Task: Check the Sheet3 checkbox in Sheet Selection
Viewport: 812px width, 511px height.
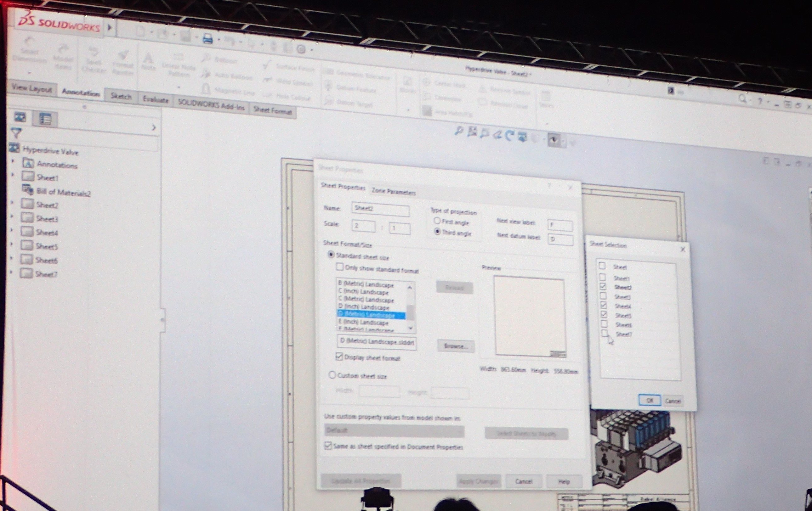Action: pos(603,296)
